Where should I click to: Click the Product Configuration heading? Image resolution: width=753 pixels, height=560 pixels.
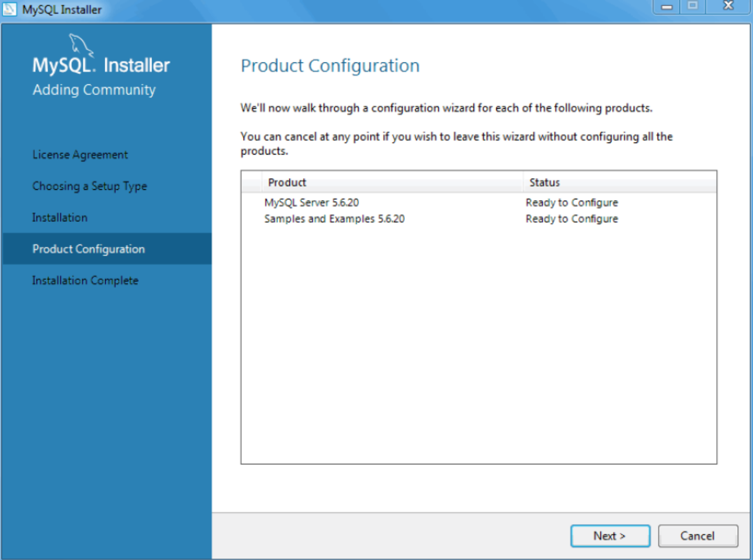(x=330, y=65)
